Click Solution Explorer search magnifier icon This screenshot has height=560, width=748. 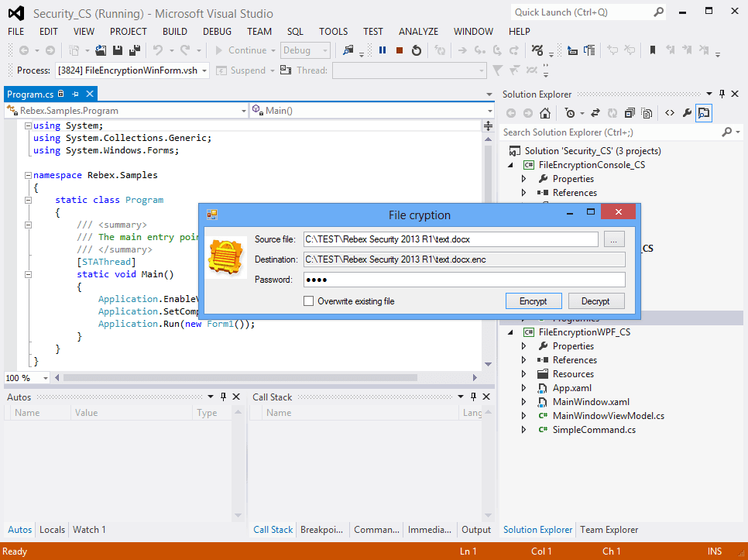pyautogui.click(x=726, y=132)
